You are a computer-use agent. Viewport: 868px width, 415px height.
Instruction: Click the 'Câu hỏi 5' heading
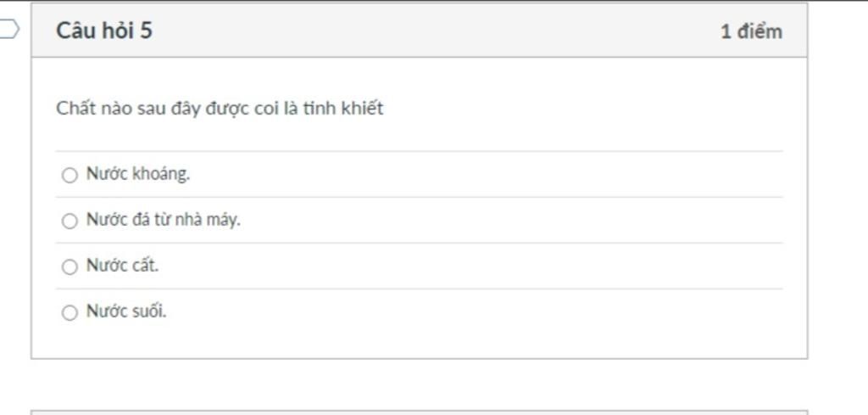[104, 30]
